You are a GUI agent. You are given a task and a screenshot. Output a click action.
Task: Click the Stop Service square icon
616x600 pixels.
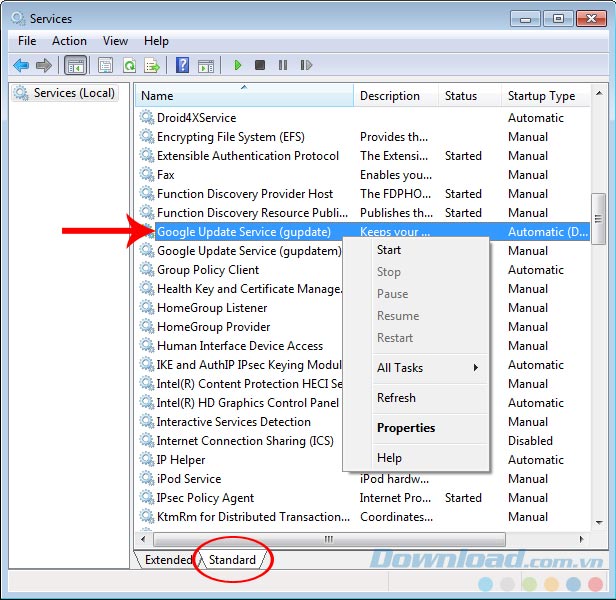(x=260, y=65)
